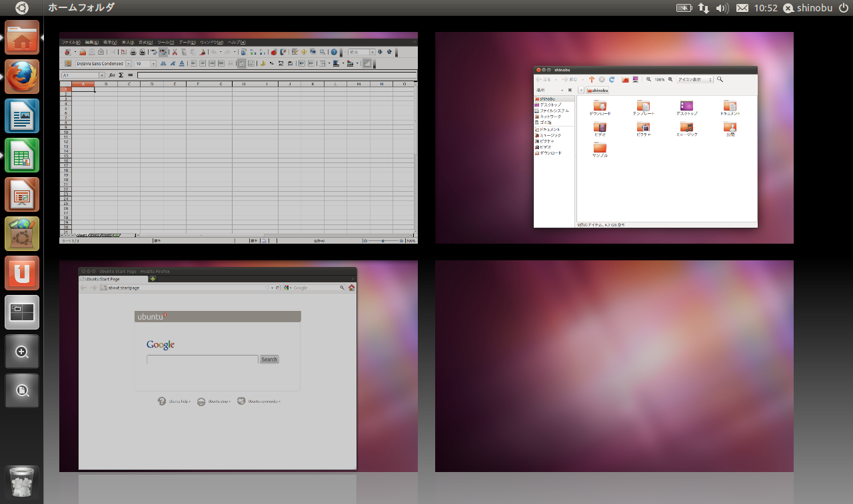Open the icon view mode dropdown
Screen dimensions: 853x504
[694, 79]
